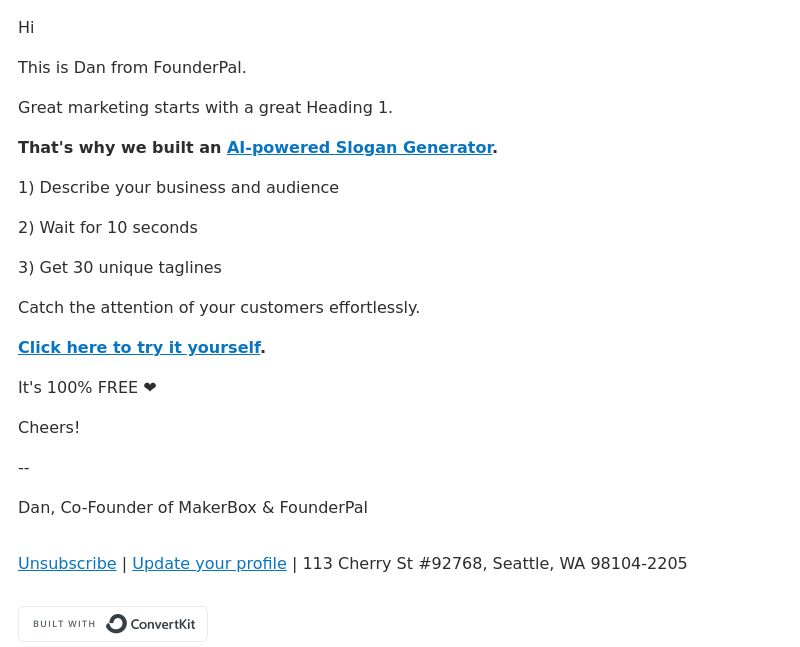Click the Unsubscribe link in the footer
Viewport: 800px width, 647px height.
pyautogui.click(x=67, y=563)
